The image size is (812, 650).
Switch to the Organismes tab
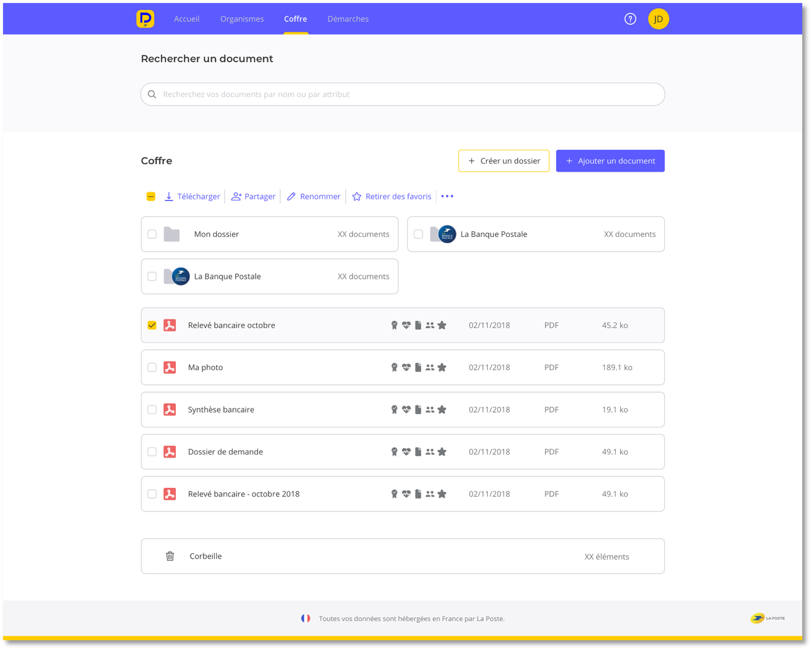coord(242,19)
